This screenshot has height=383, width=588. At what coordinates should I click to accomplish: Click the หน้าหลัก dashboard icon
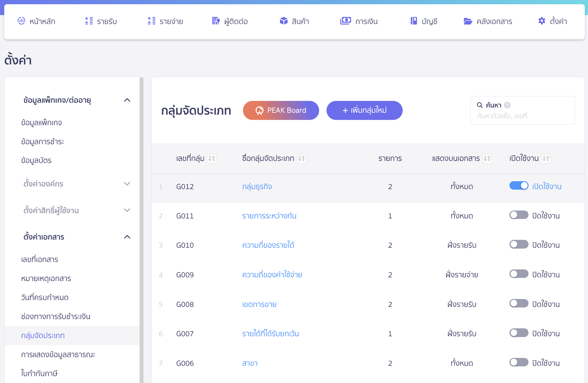pyautogui.click(x=21, y=21)
